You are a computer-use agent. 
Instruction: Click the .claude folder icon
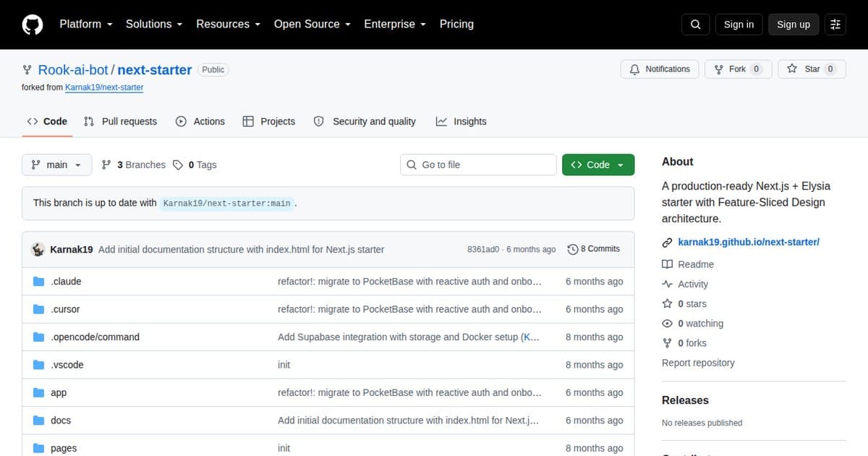39,282
